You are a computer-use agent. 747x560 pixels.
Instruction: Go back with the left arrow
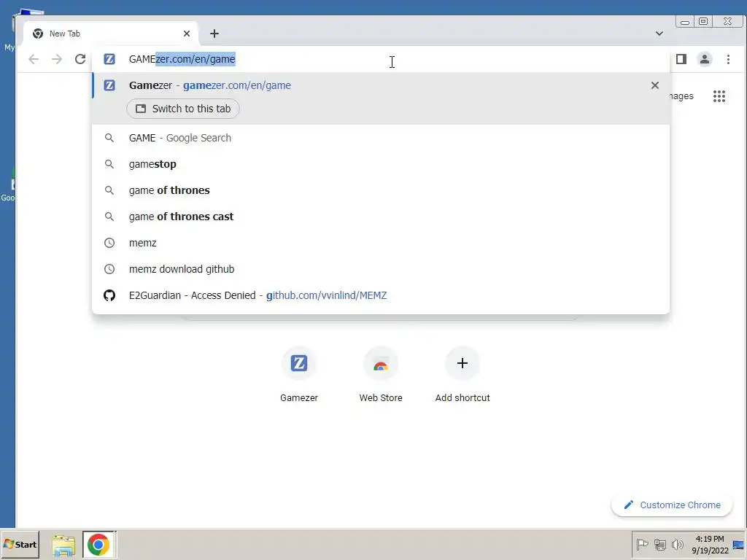(34, 59)
